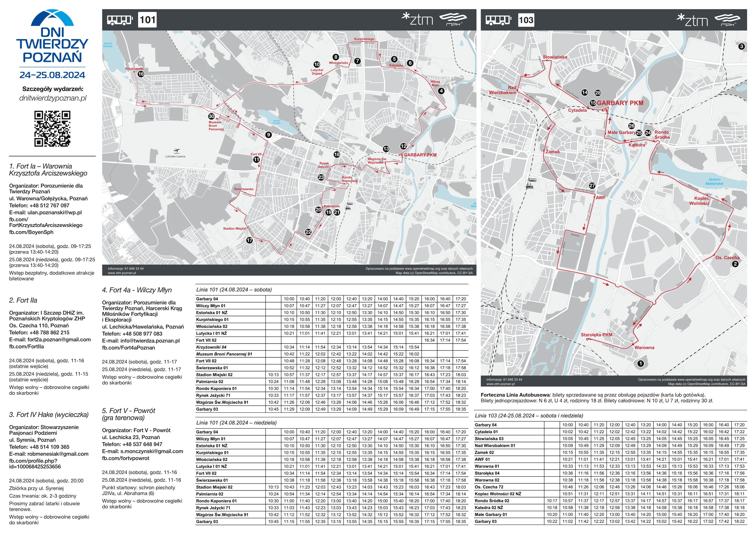Click heading '3. Fort IV Hake (wycieczka)'

tap(49, 415)
